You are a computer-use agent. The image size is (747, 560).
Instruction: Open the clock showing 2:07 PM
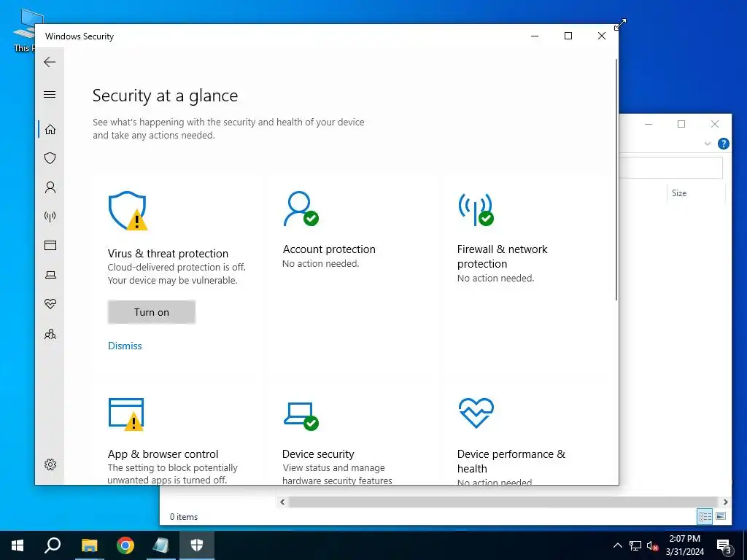(684, 545)
